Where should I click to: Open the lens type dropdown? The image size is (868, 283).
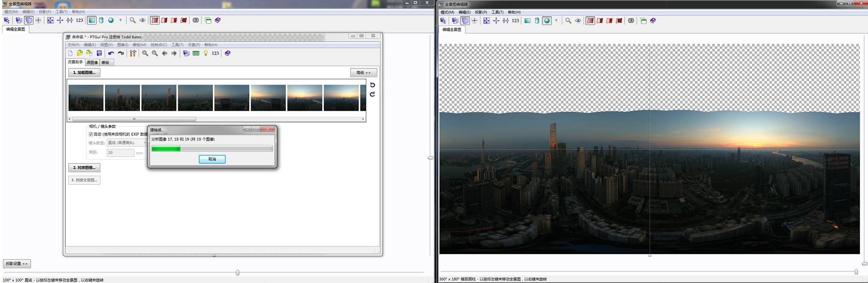tap(127, 143)
